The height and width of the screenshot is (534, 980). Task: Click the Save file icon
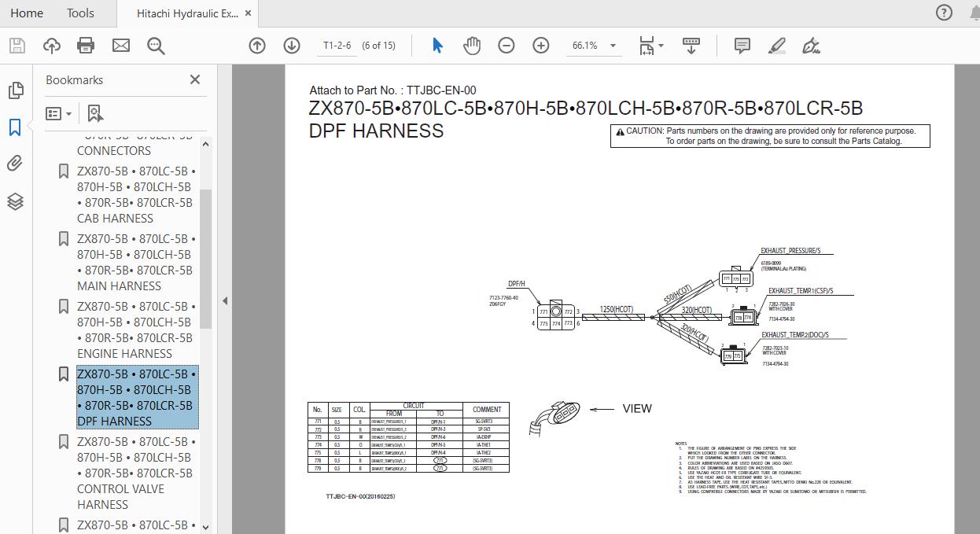coord(17,46)
